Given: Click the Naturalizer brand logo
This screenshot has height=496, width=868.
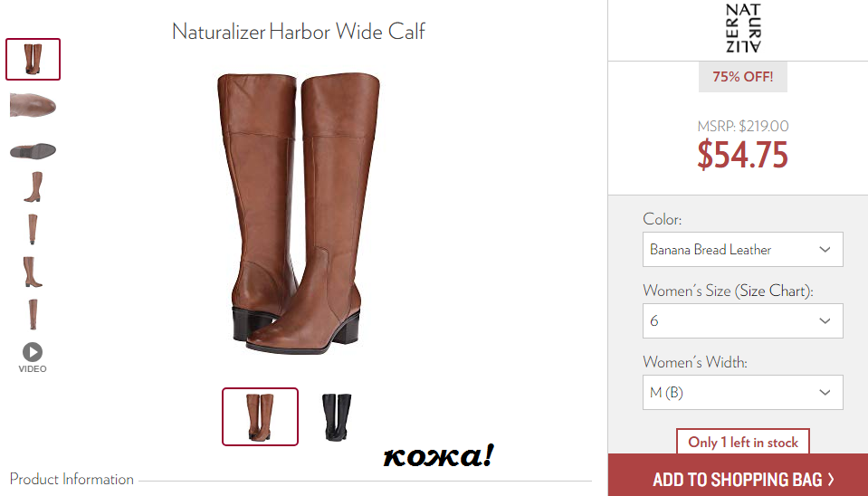Looking at the screenshot, I should [x=743, y=28].
